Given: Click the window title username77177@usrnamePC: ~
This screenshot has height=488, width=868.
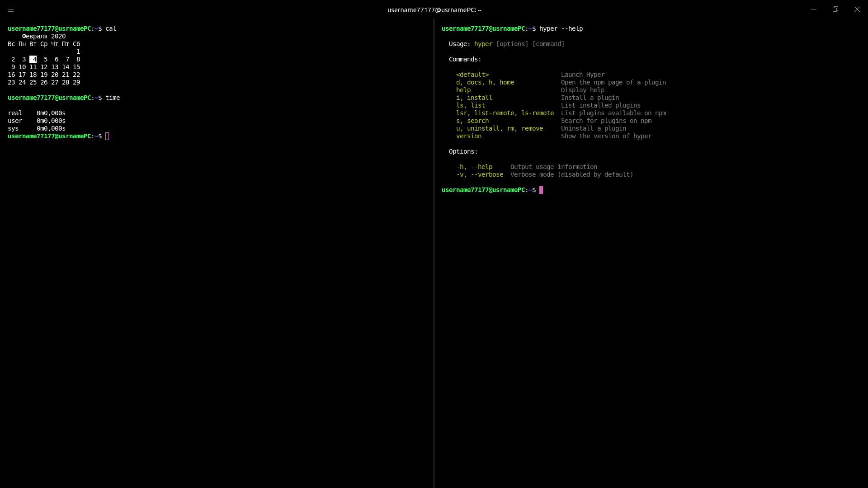Looking at the screenshot, I should pos(434,10).
